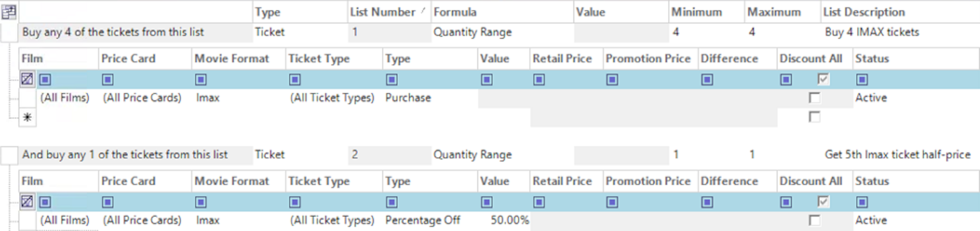Click Status column header in list 1 grid

[x=916, y=59]
